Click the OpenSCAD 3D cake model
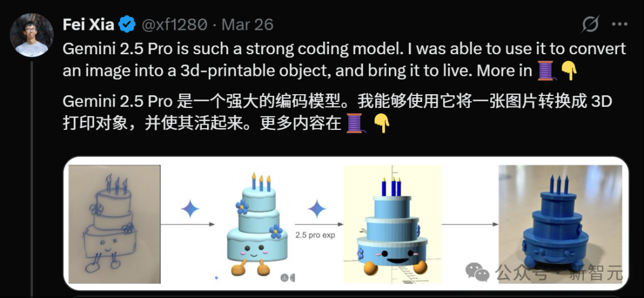The height and width of the screenshot is (298, 644). (392, 224)
